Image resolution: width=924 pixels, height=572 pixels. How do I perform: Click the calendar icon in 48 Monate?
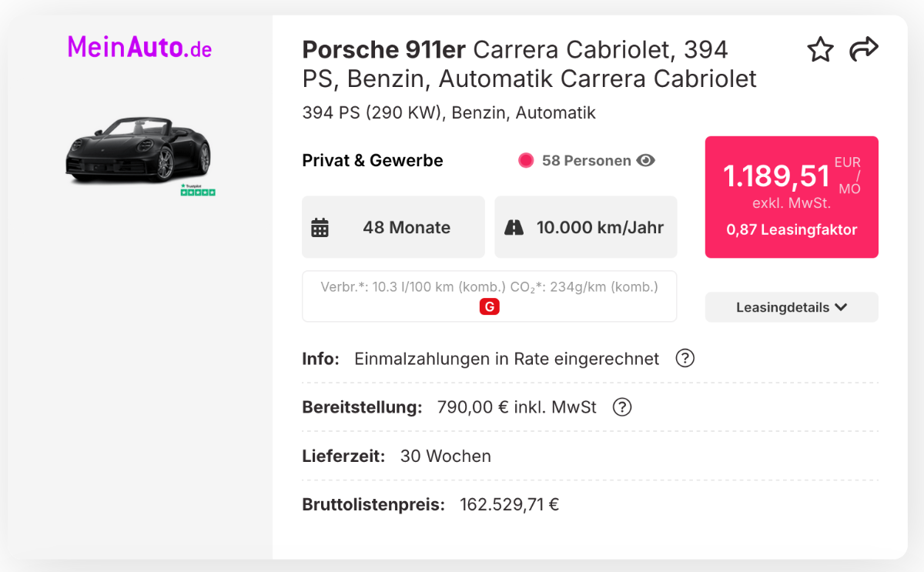320,228
